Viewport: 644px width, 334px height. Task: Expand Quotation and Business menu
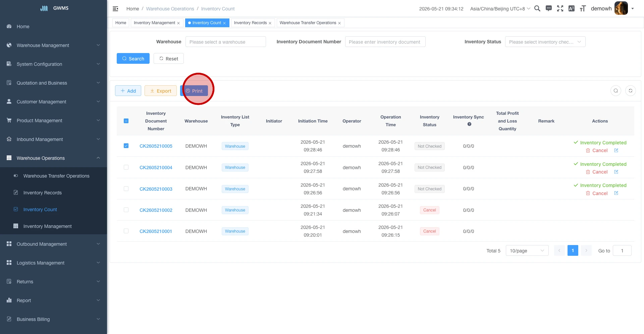(x=54, y=83)
